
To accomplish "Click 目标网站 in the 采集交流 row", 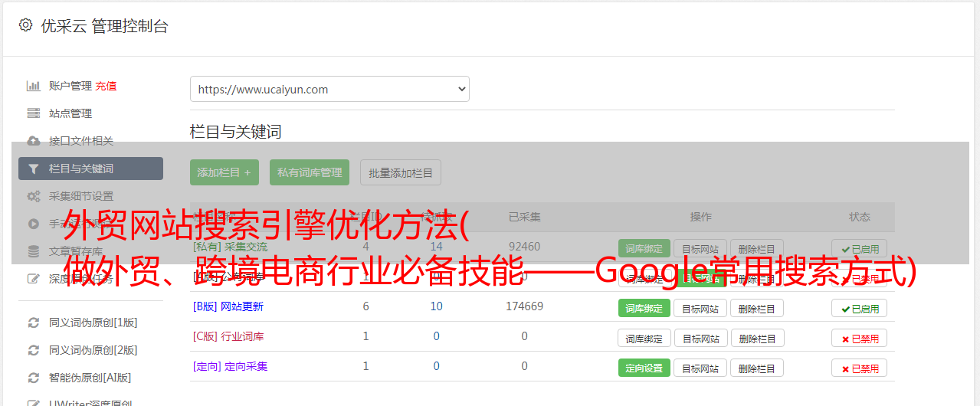I will pos(700,248).
